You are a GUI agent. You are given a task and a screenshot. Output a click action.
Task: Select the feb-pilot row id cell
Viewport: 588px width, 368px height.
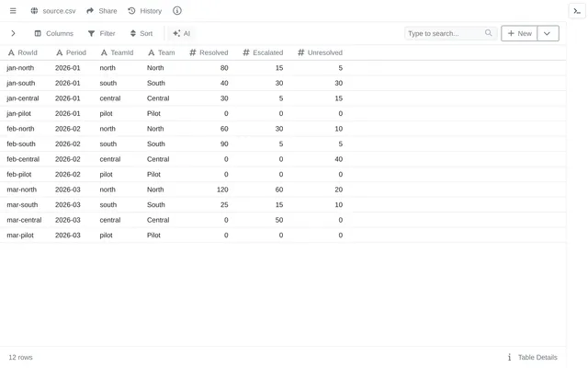[x=19, y=174]
